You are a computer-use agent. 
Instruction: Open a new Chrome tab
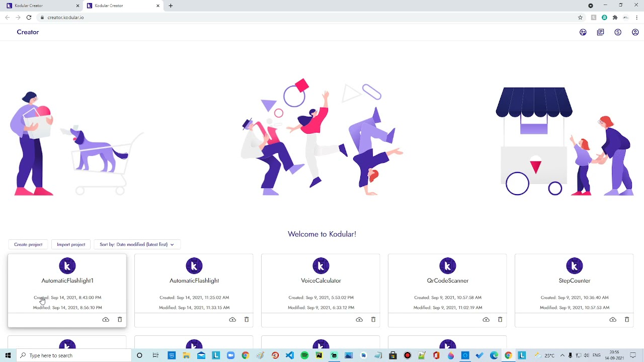pos(171,6)
